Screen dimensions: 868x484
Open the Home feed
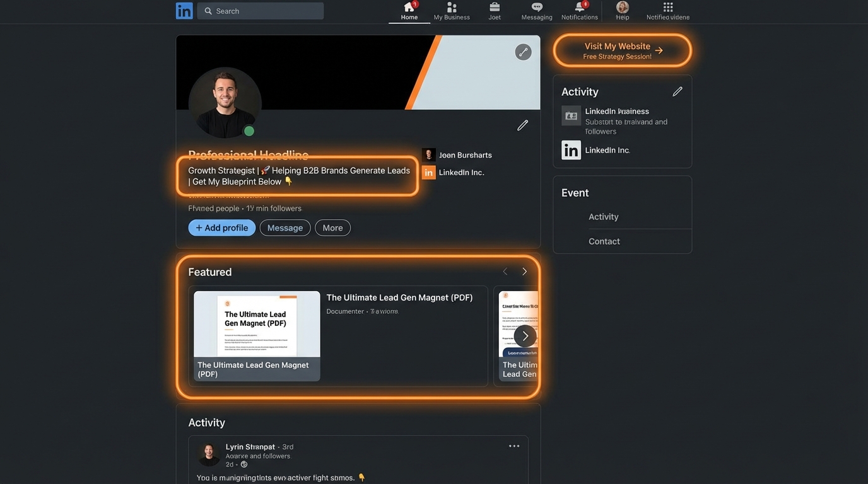(409, 9)
